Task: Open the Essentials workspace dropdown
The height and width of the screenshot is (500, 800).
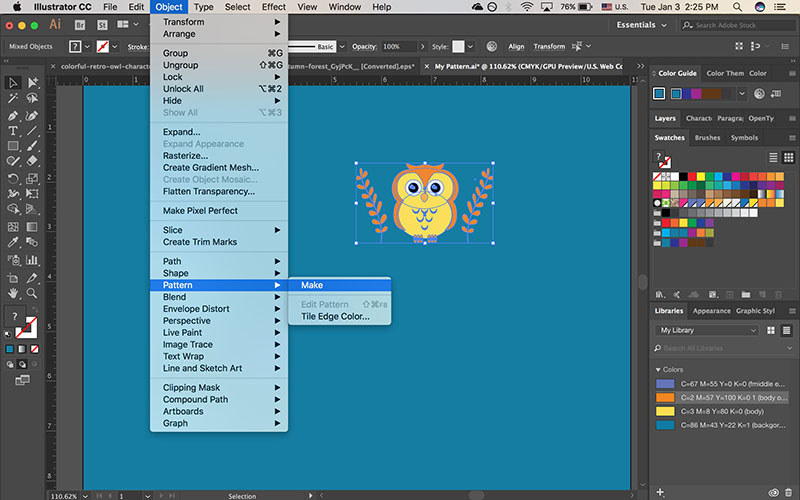Action: (x=641, y=25)
